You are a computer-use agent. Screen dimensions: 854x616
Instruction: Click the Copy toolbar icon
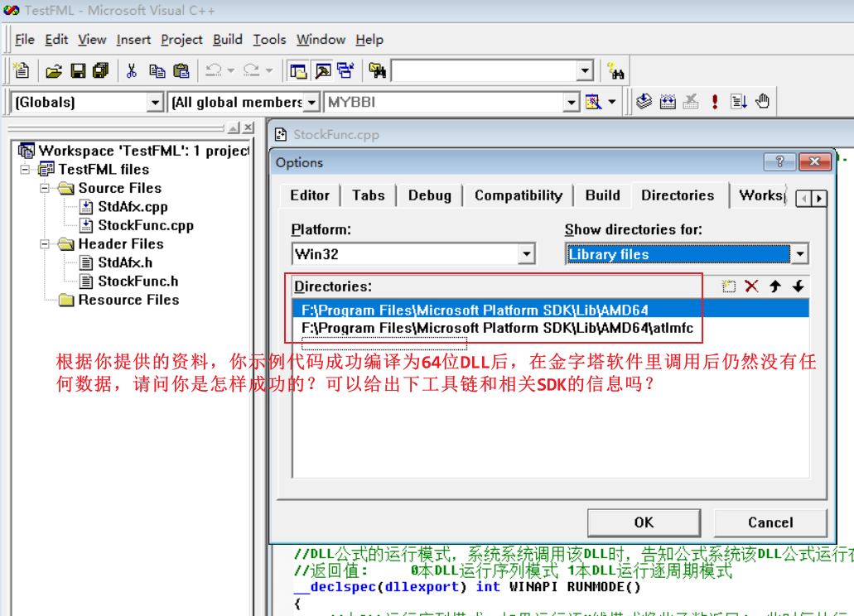click(157, 70)
